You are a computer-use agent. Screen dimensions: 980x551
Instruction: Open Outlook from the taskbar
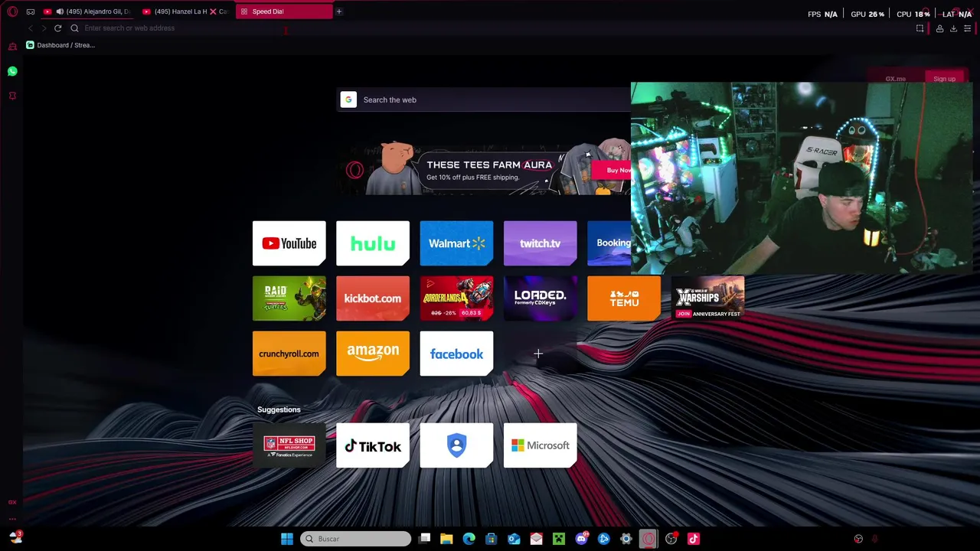514,539
